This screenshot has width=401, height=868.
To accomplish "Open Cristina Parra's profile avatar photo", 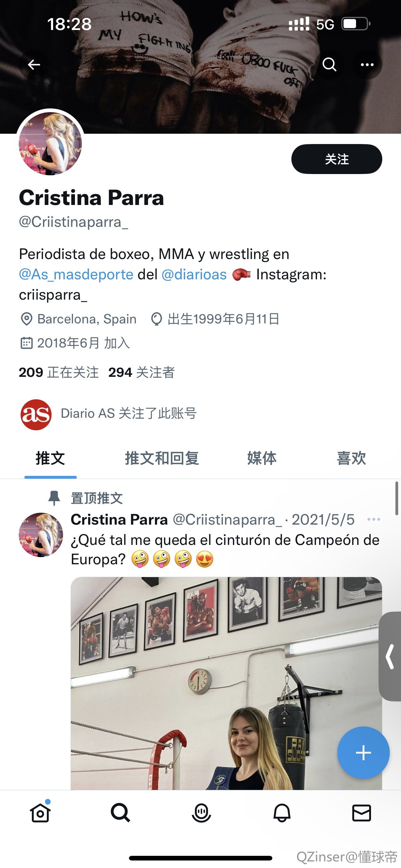I will coord(51,143).
